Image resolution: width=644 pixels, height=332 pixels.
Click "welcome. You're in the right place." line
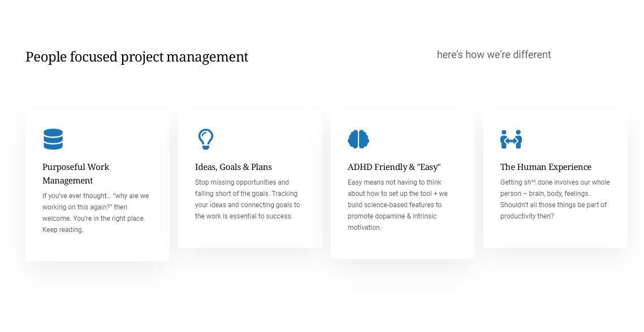(x=94, y=219)
